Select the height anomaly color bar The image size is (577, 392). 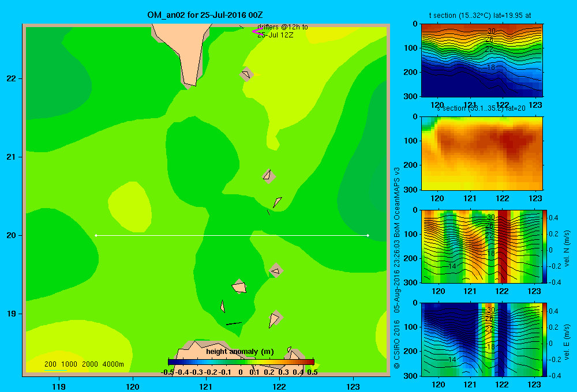[x=241, y=362]
